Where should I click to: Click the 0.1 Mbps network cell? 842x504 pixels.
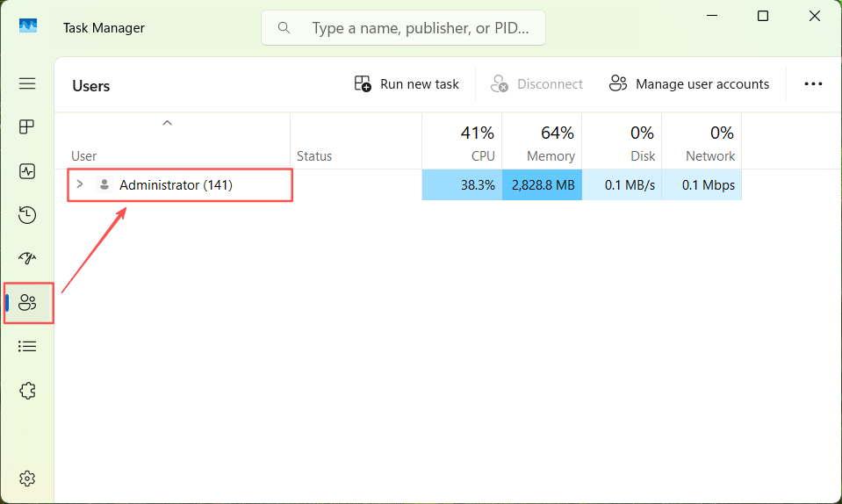(x=702, y=184)
